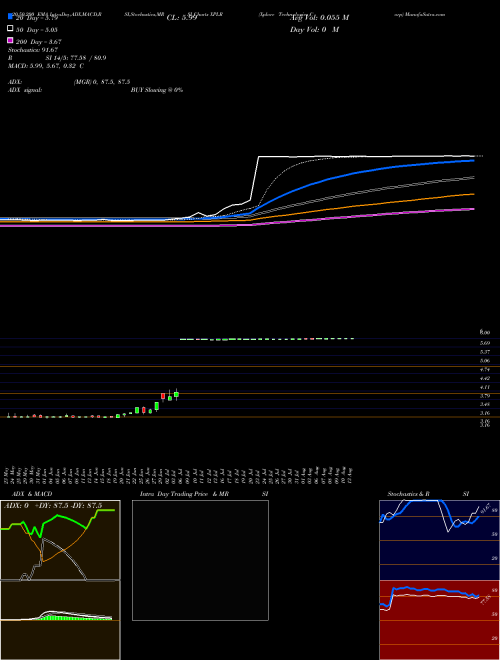Open the ADX & MACD indicator panel

coord(60,580)
